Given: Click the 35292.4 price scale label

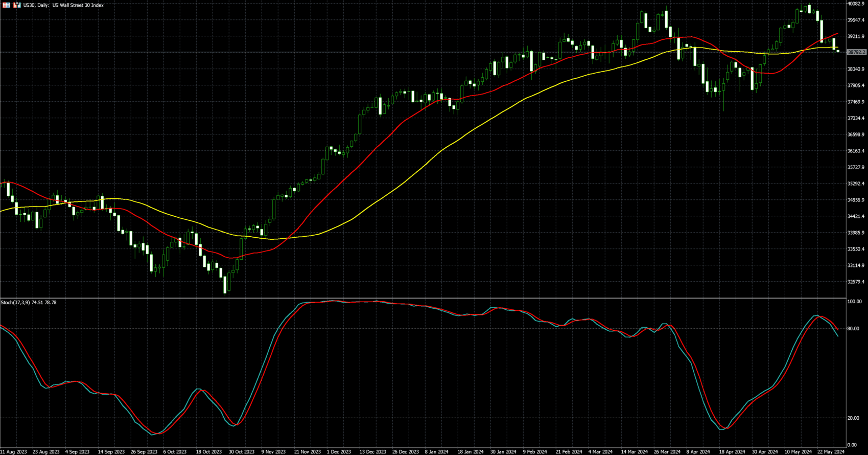Looking at the screenshot, I should tap(856, 184).
